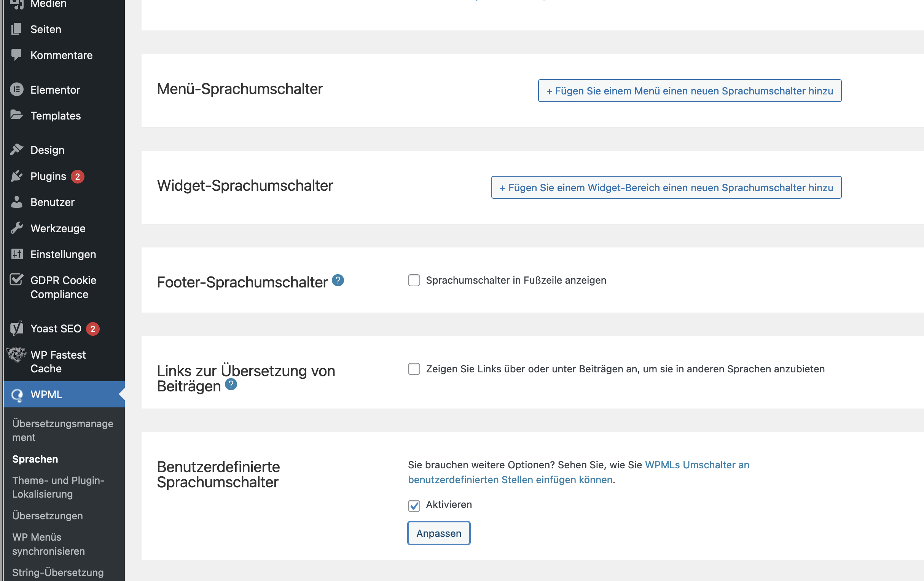924x581 pixels.
Task: Click the WP Fastest Cache cheetah icon
Action: point(16,354)
